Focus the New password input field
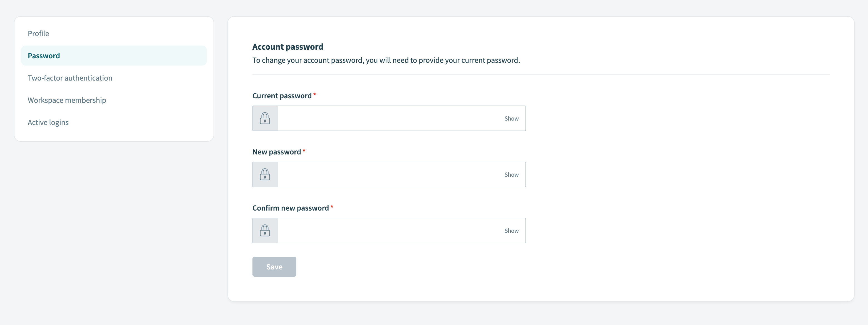Image resolution: width=868 pixels, height=325 pixels. [x=388, y=174]
